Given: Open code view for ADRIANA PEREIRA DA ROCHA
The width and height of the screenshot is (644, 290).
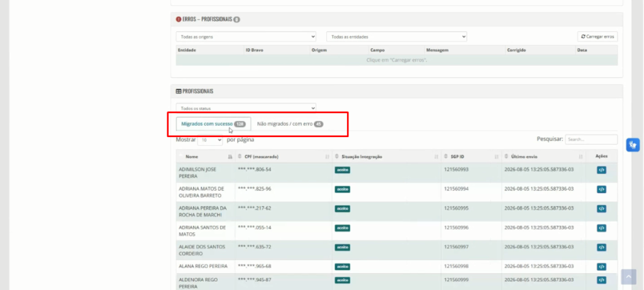Looking at the screenshot, I should 601,209.
